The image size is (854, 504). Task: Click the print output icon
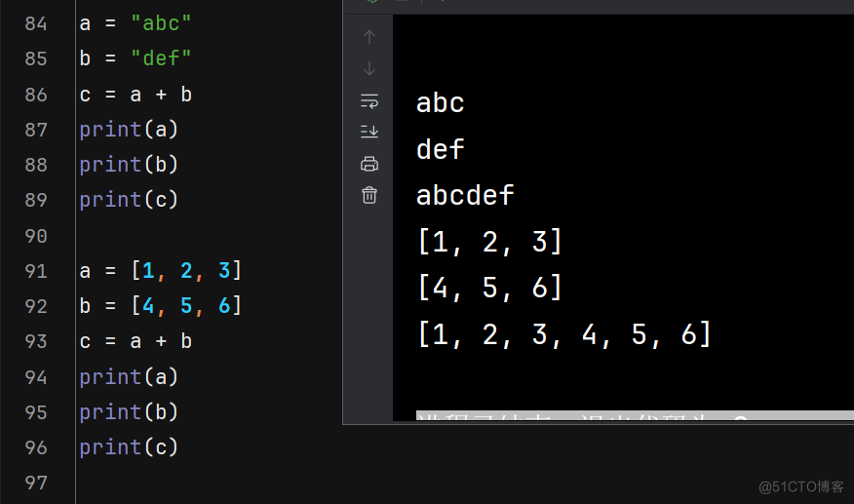pyautogui.click(x=369, y=164)
